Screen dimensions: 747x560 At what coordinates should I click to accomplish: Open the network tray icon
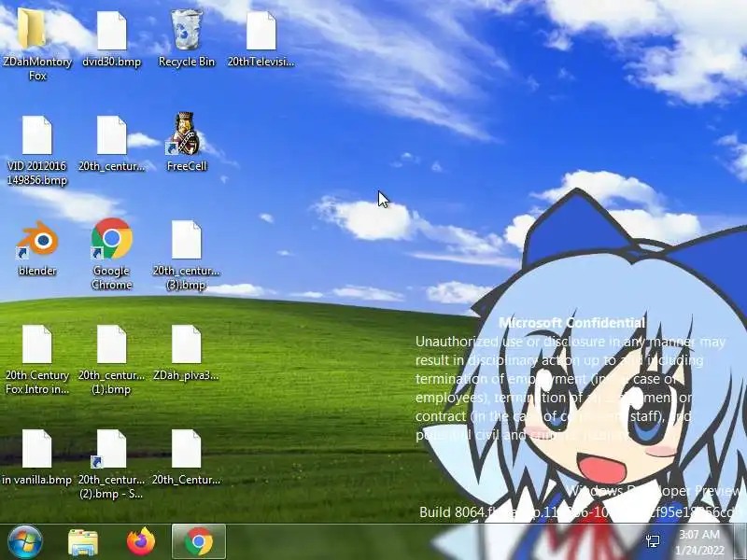(x=653, y=541)
